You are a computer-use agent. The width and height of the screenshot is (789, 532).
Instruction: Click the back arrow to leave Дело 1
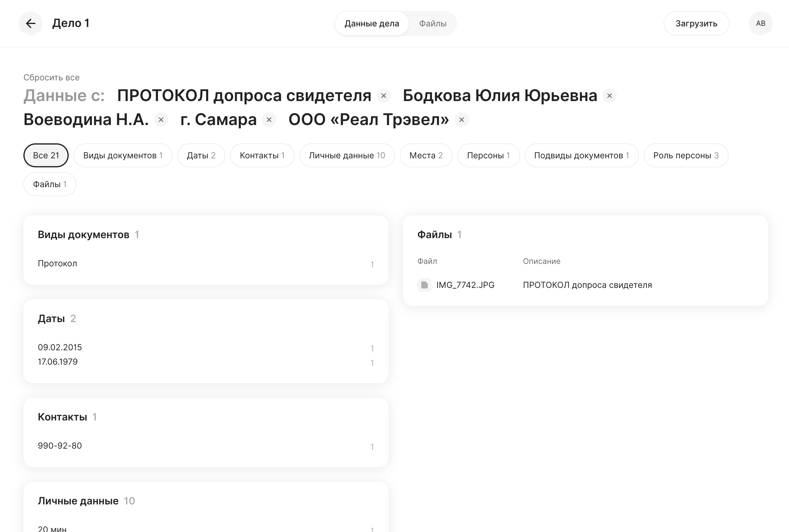(x=31, y=23)
